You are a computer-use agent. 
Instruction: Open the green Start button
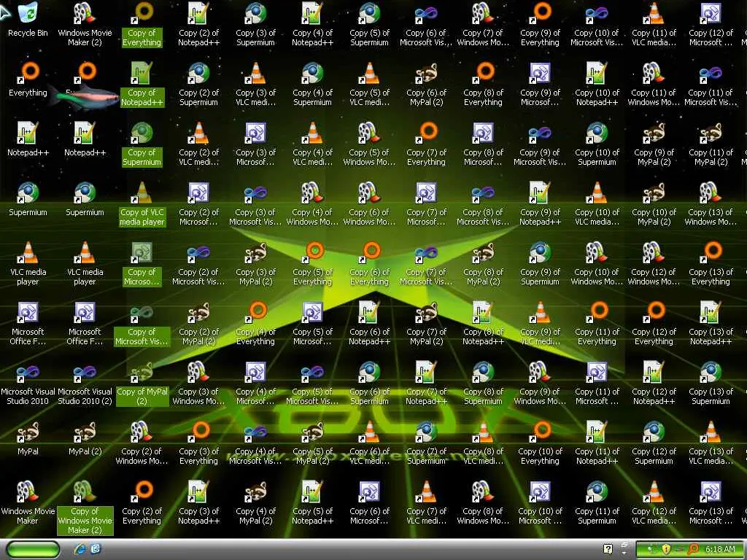pyautogui.click(x=33, y=549)
